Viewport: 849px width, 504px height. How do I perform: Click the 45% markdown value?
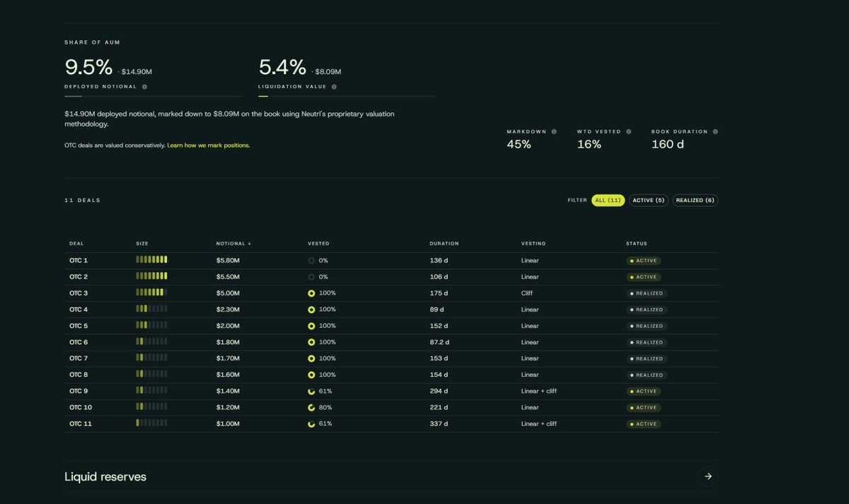pyautogui.click(x=519, y=144)
